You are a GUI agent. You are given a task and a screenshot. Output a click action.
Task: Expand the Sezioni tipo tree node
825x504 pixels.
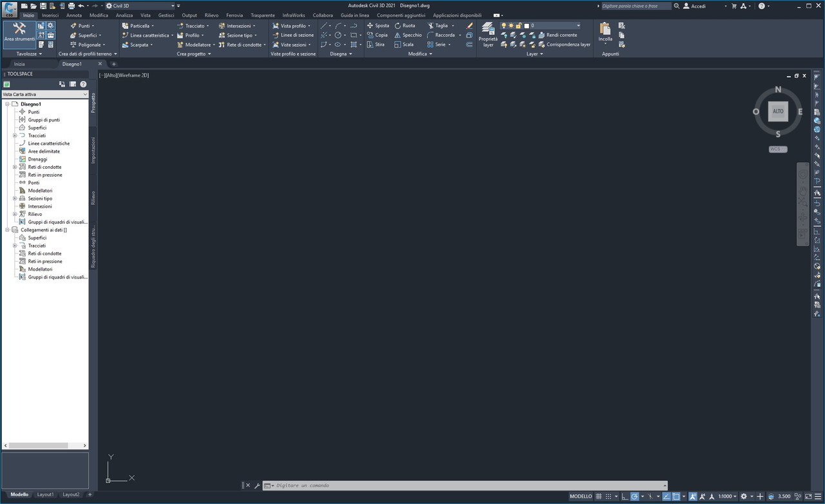pyautogui.click(x=15, y=199)
